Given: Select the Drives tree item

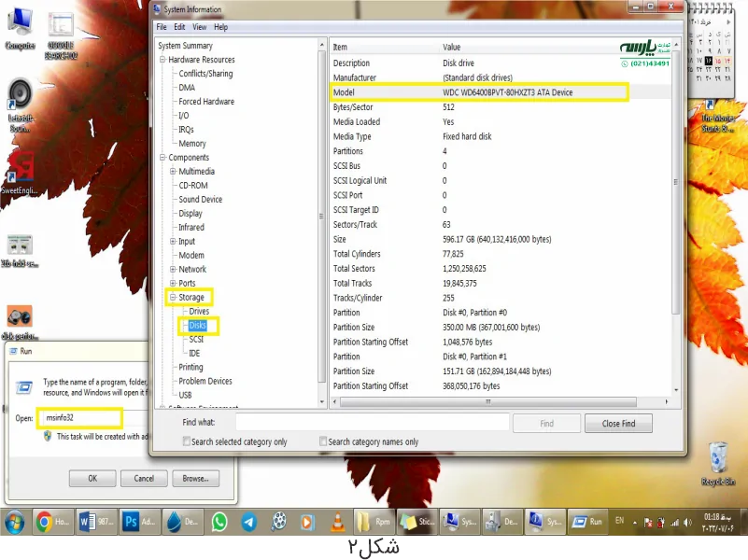Looking at the screenshot, I should pos(199,311).
